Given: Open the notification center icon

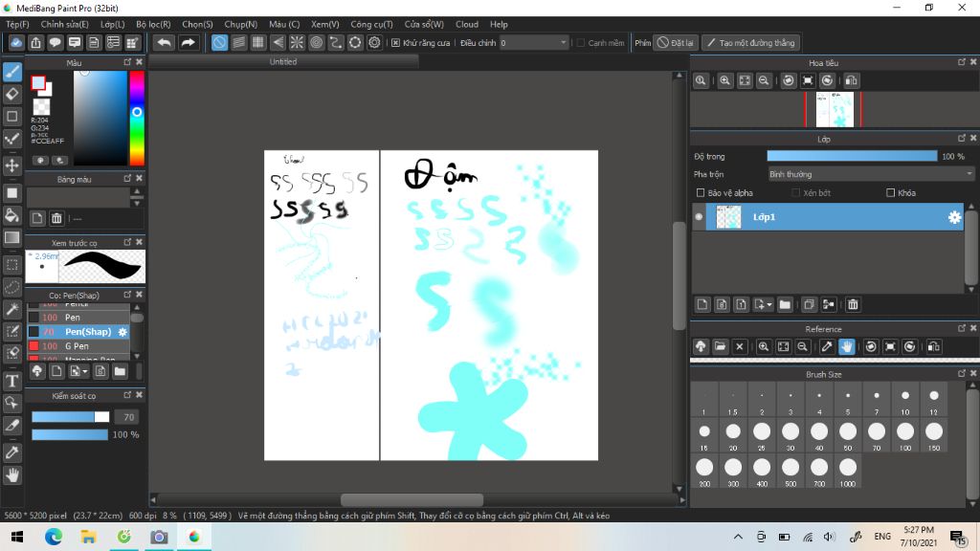Looking at the screenshot, I should pyautogui.click(x=957, y=537).
